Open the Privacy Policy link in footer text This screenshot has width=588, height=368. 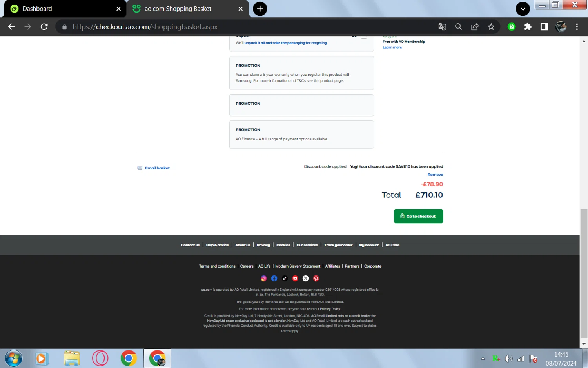(330, 309)
